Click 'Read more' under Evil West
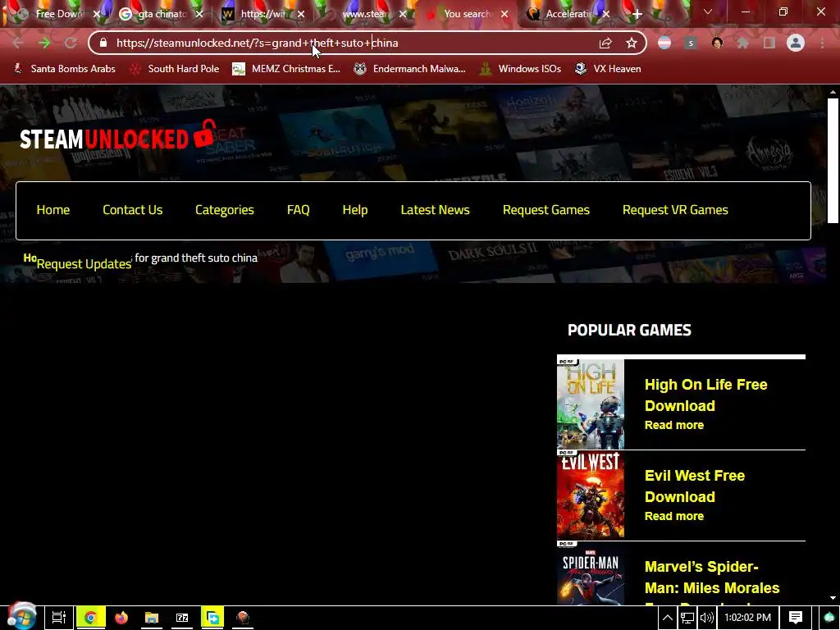Viewport: 840px width, 630px height. click(x=674, y=516)
